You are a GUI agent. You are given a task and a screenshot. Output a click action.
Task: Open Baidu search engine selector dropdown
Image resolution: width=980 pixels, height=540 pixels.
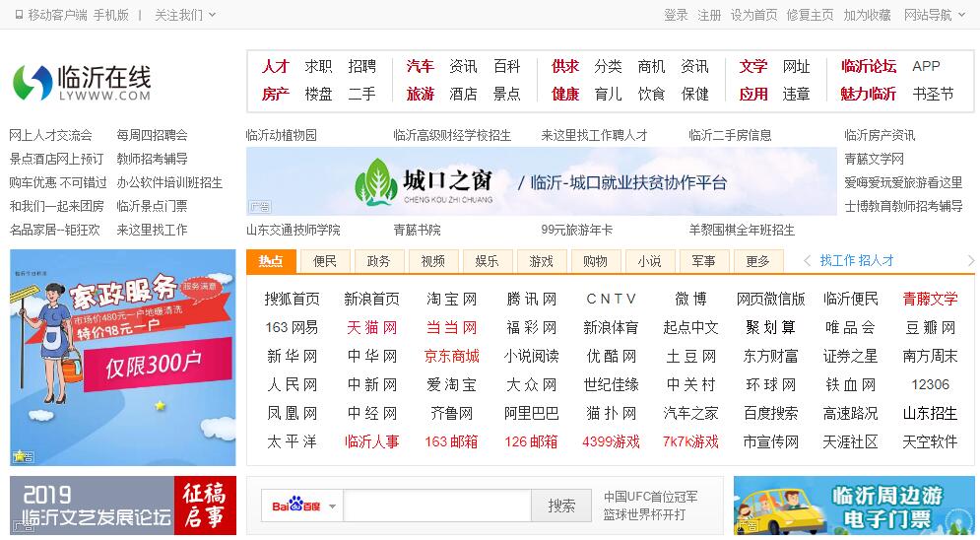click(333, 506)
